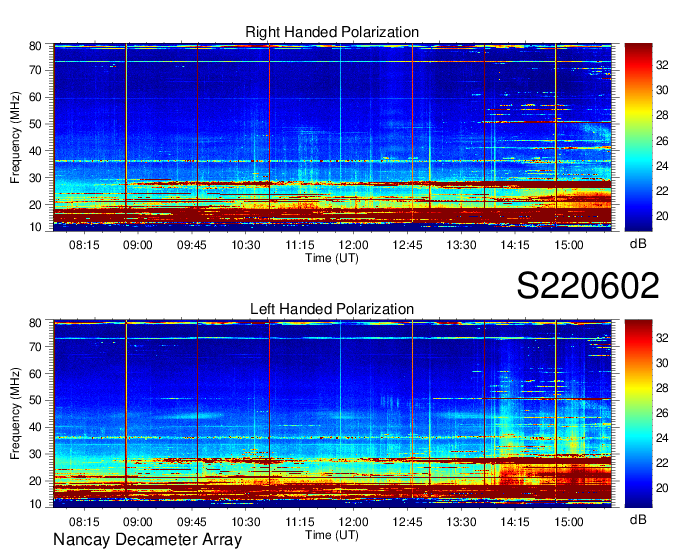This screenshot has height=552, width=680.
Task: Click the "13:30" time tick under the Left Handed plot
Action: coord(461,522)
